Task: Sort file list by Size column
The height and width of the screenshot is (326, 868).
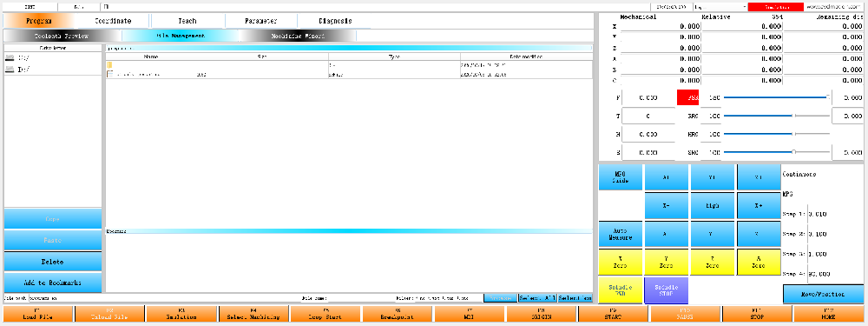Action: tap(262, 57)
